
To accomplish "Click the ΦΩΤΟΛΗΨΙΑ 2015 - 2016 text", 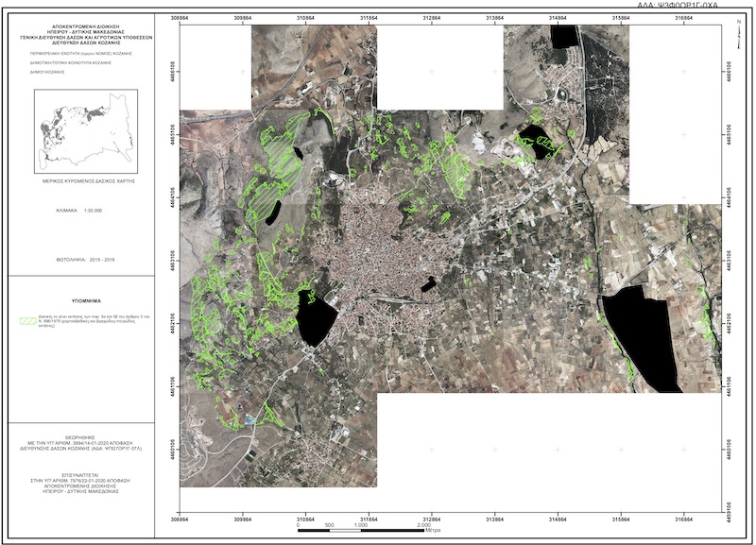I will [x=84, y=256].
